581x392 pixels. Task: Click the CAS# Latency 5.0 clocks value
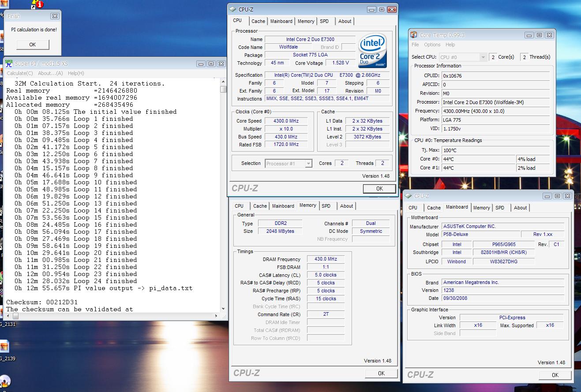[x=326, y=275]
